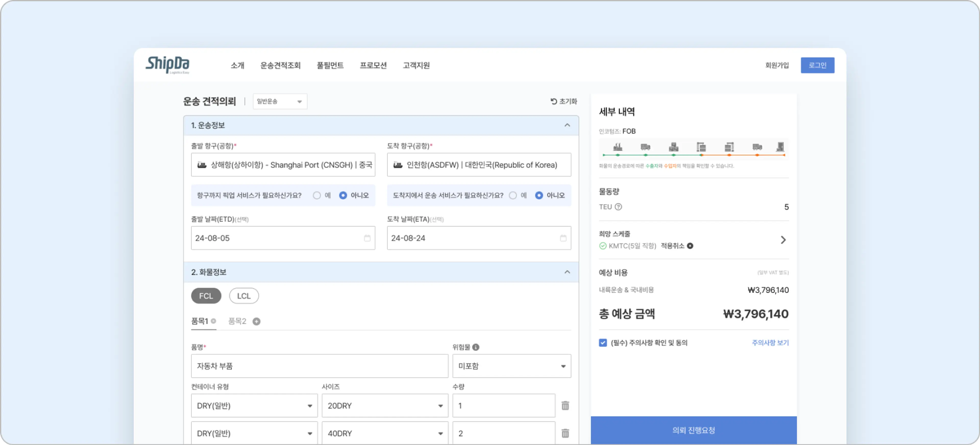
Task: Click the ship icon in arrival port field
Action: click(x=398, y=165)
